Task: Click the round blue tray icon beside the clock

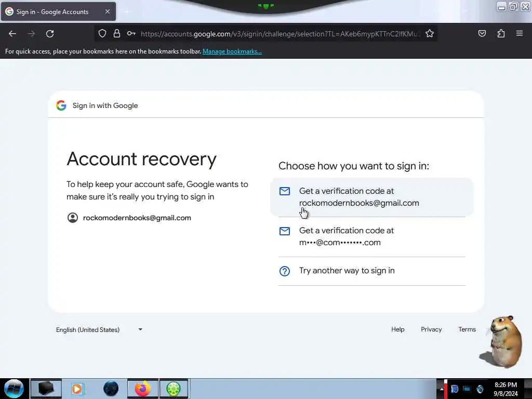Action: pos(480,389)
